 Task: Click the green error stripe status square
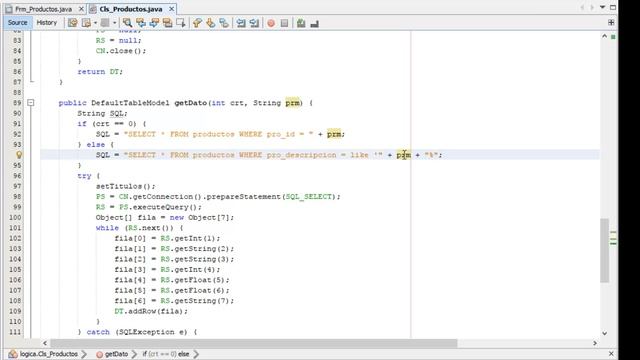tap(613, 37)
